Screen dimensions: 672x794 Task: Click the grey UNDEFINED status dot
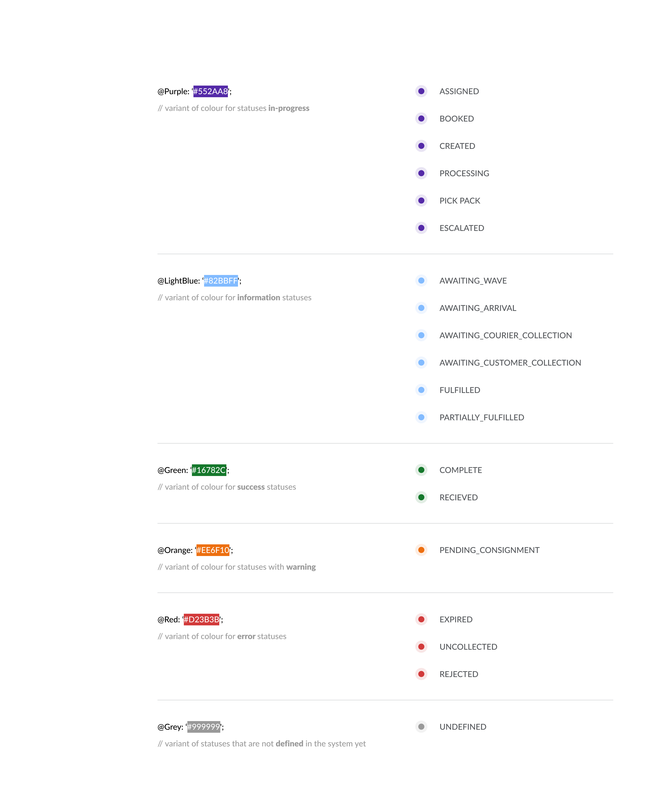coord(421,727)
